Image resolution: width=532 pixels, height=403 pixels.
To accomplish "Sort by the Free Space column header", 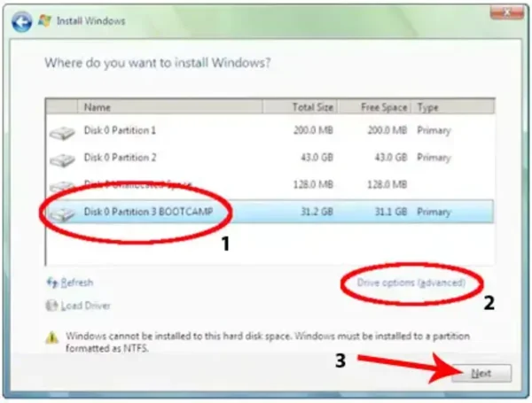I will 374,107.
